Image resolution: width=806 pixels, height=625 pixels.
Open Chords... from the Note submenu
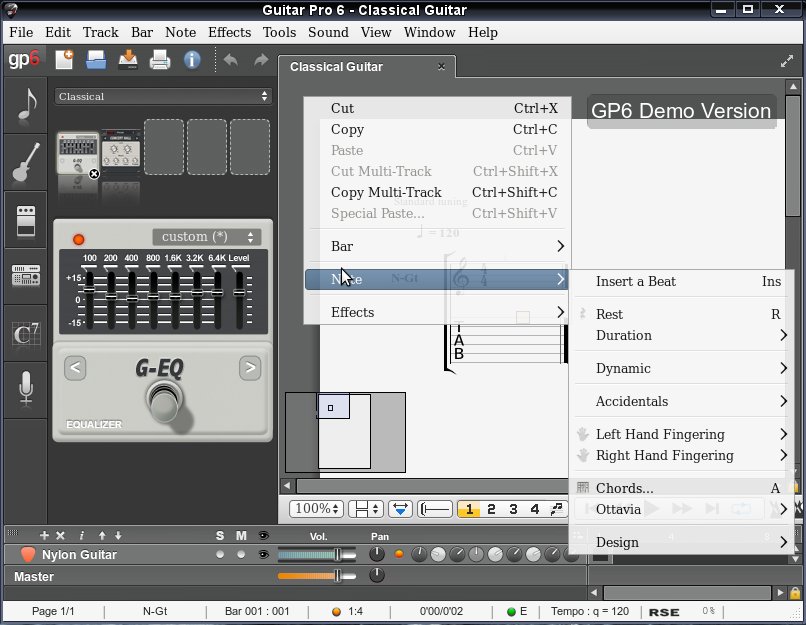click(x=681, y=488)
